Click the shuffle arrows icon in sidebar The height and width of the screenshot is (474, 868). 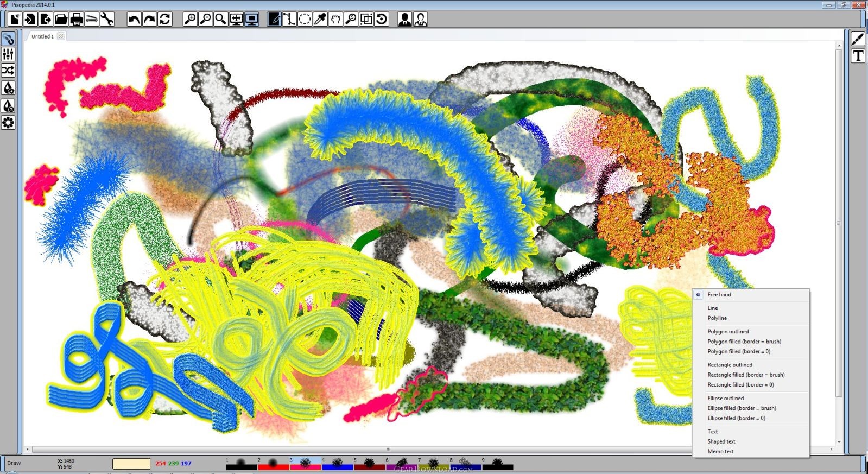point(8,71)
